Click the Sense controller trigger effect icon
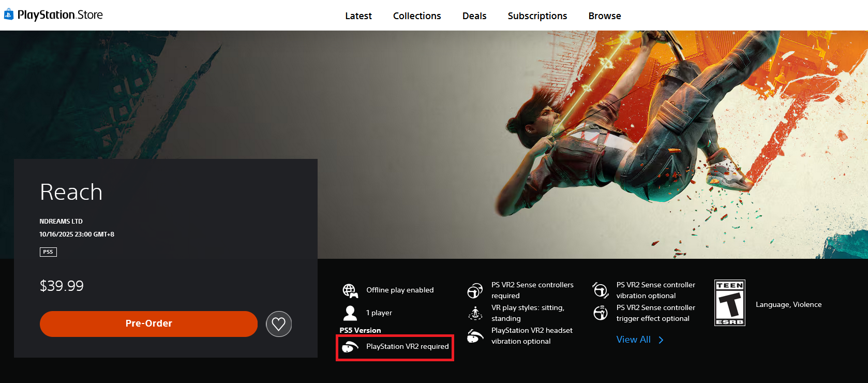The image size is (868, 383). tap(601, 313)
